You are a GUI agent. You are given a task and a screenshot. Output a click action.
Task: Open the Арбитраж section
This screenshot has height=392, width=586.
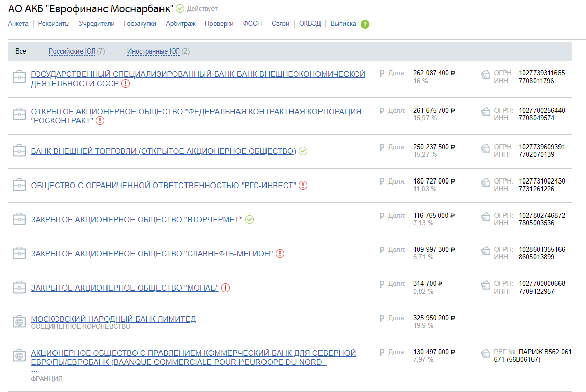pos(180,24)
